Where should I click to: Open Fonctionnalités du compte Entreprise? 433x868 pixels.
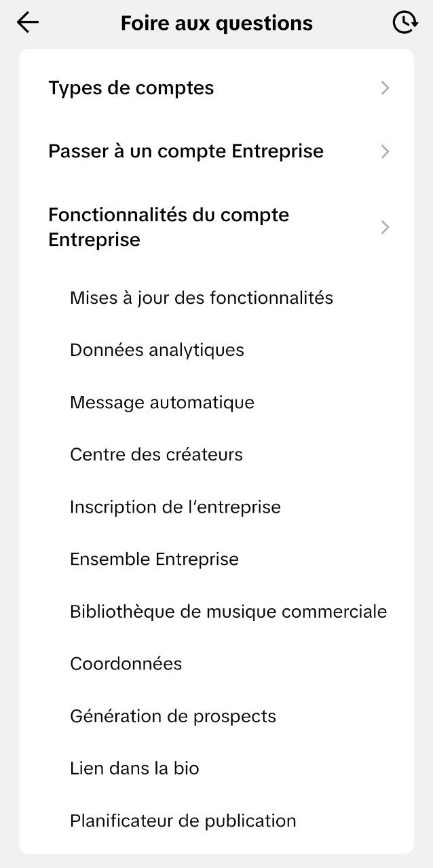pyautogui.click(x=168, y=227)
